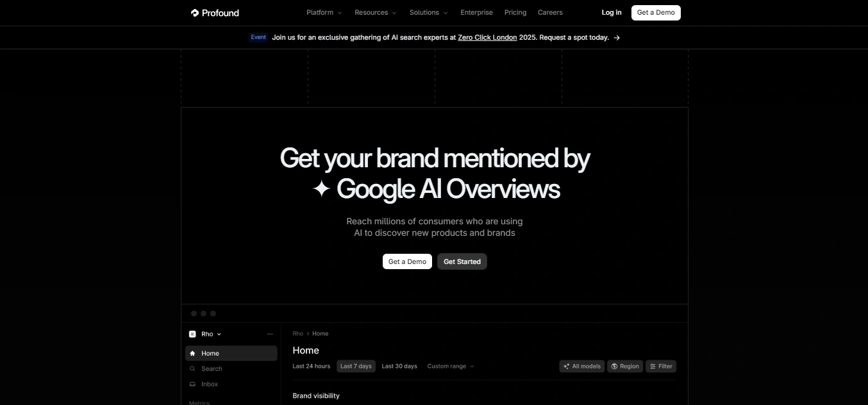Click the Search magnifier icon

192,368
